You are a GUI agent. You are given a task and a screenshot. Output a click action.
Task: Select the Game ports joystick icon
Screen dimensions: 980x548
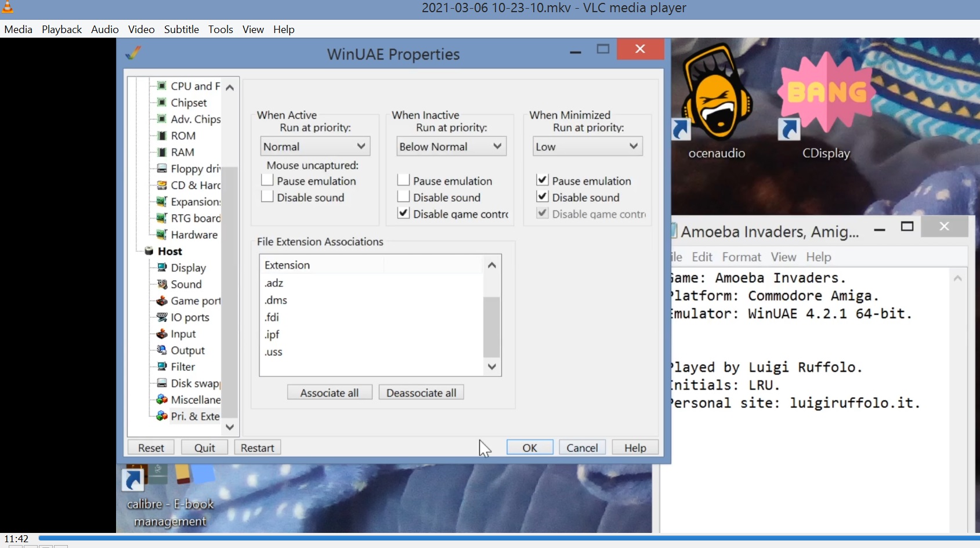click(162, 300)
